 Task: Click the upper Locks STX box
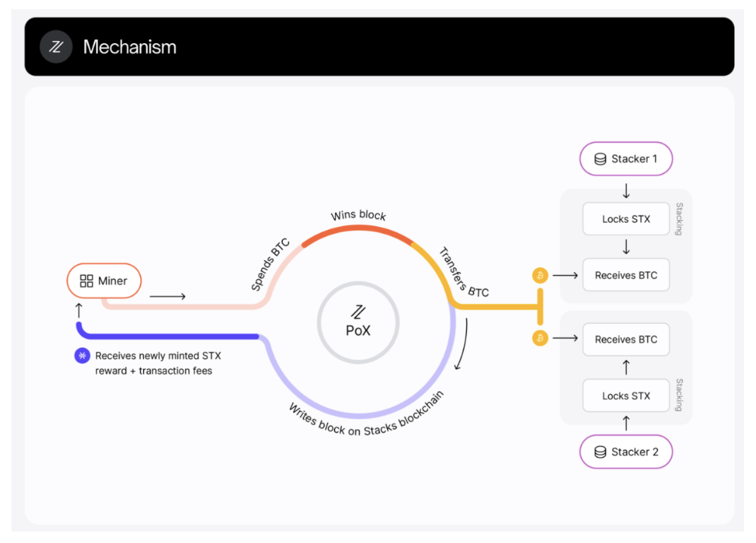click(626, 219)
